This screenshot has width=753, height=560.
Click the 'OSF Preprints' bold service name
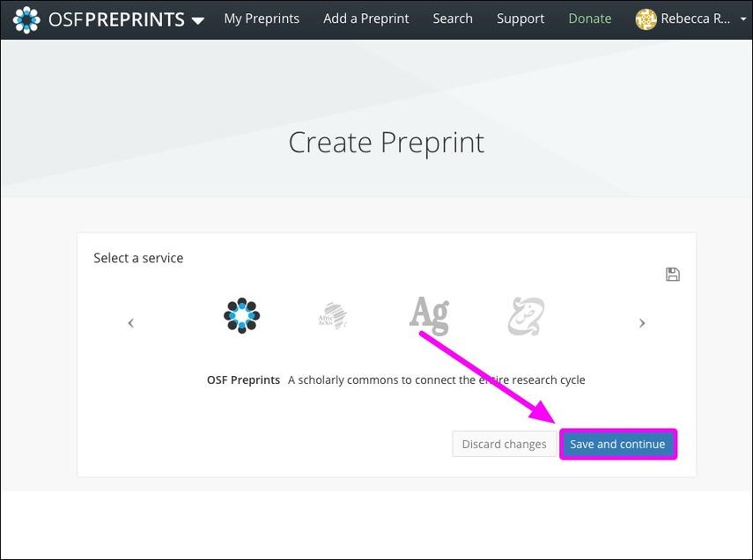point(243,379)
